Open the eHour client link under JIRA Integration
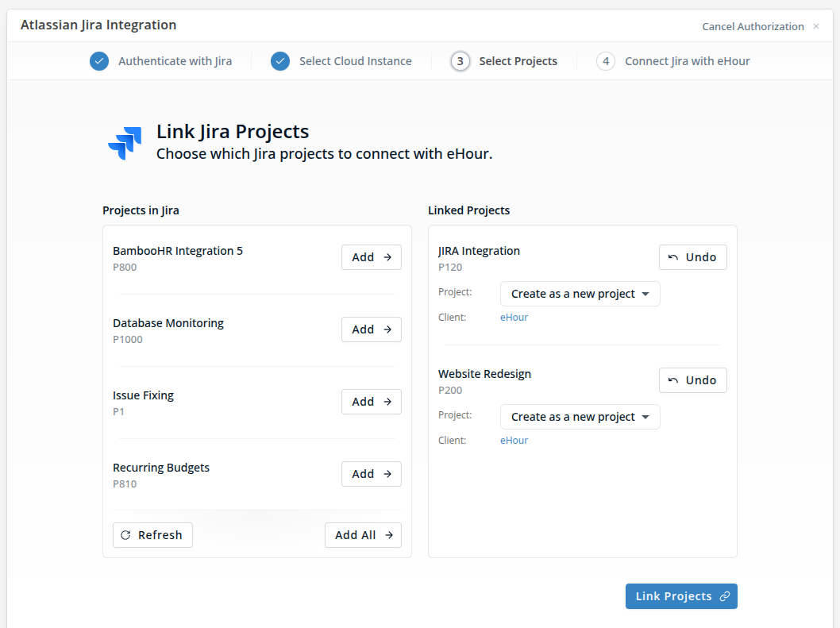 click(514, 318)
